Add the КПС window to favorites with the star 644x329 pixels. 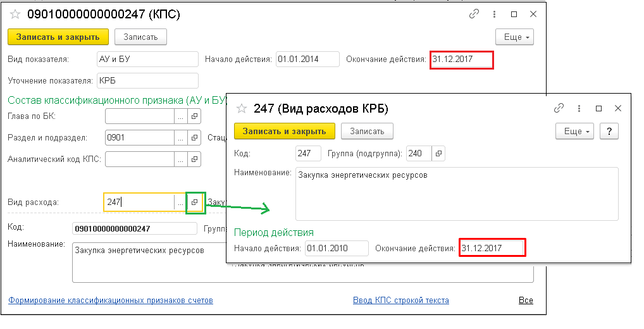pyautogui.click(x=15, y=15)
